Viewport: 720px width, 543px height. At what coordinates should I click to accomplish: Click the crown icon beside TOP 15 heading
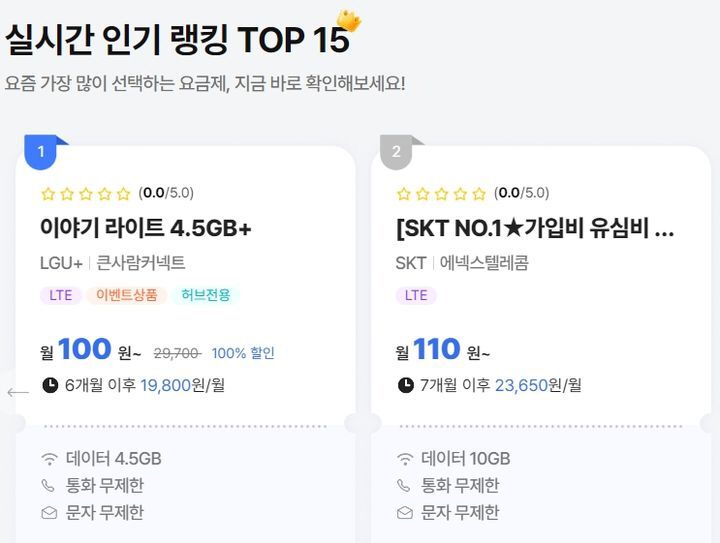pyautogui.click(x=348, y=19)
